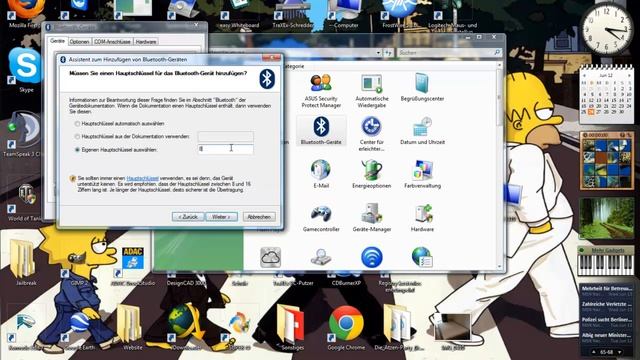
Task: Open Google Chrome desktop shortcut
Action: (346, 328)
